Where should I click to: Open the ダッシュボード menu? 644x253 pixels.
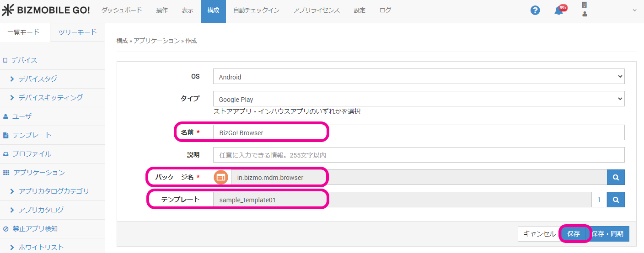[122, 11]
